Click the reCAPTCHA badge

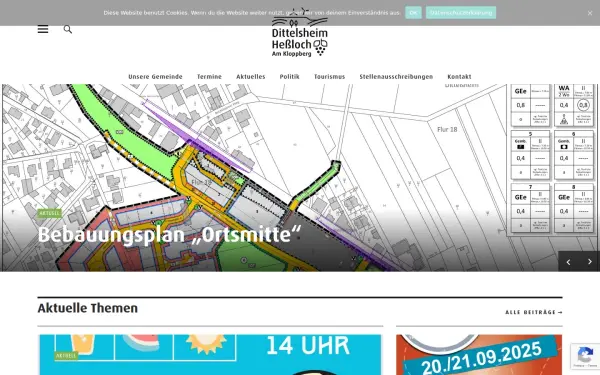click(585, 356)
